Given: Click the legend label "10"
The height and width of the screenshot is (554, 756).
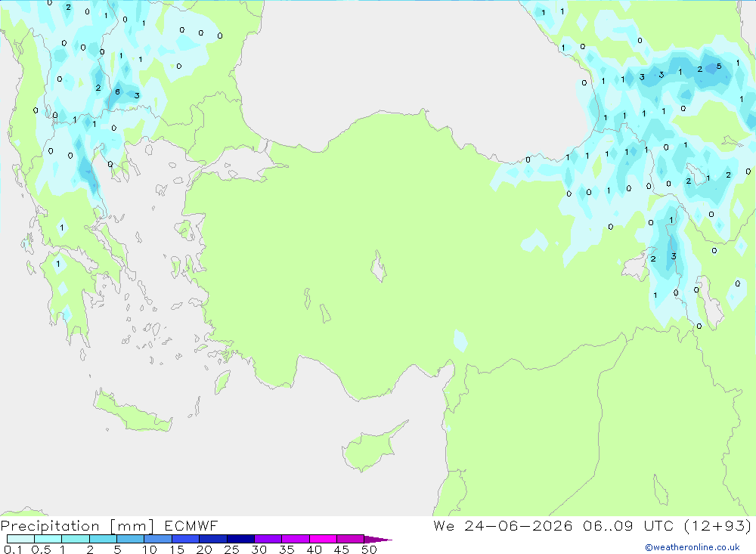Looking at the screenshot, I should (x=150, y=549).
